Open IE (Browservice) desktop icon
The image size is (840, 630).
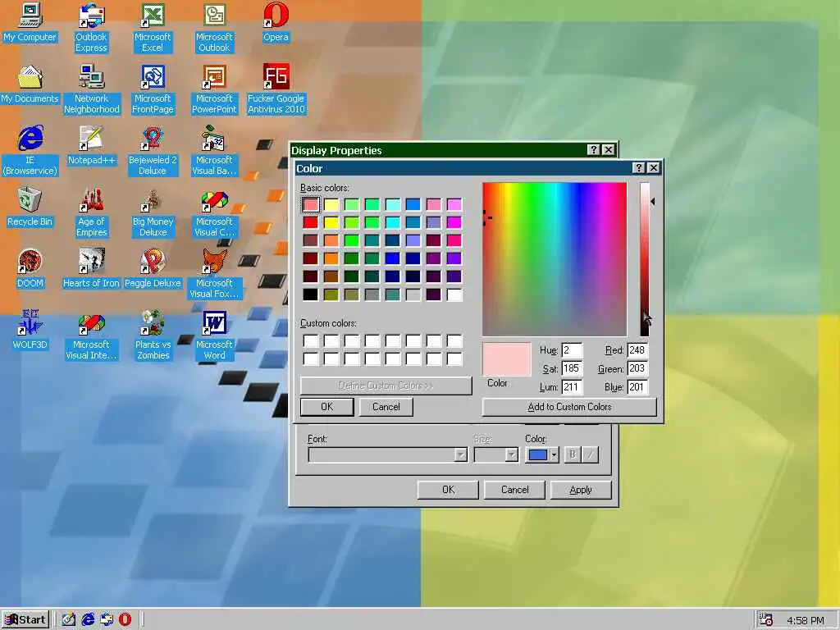pyautogui.click(x=30, y=151)
